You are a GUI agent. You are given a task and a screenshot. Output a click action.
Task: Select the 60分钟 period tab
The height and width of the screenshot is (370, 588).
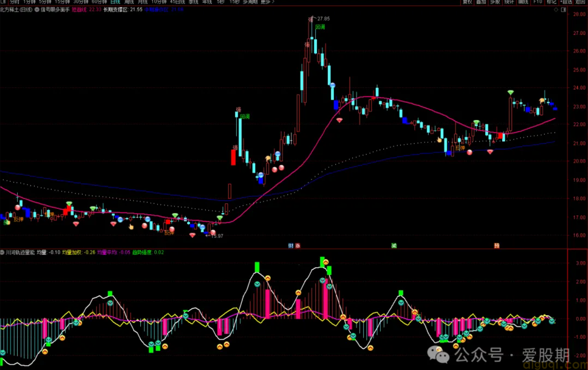pyautogui.click(x=99, y=2)
